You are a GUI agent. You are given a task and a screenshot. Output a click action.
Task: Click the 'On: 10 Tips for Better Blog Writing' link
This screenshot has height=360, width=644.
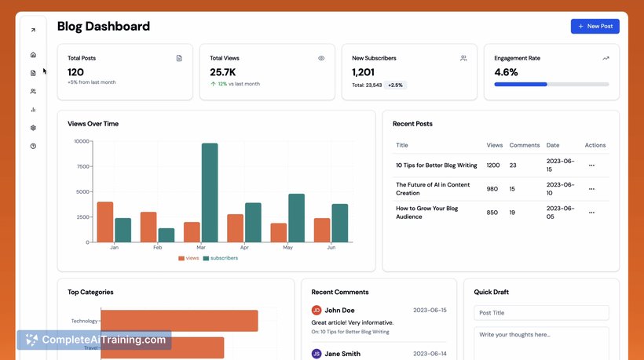(350, 332)
